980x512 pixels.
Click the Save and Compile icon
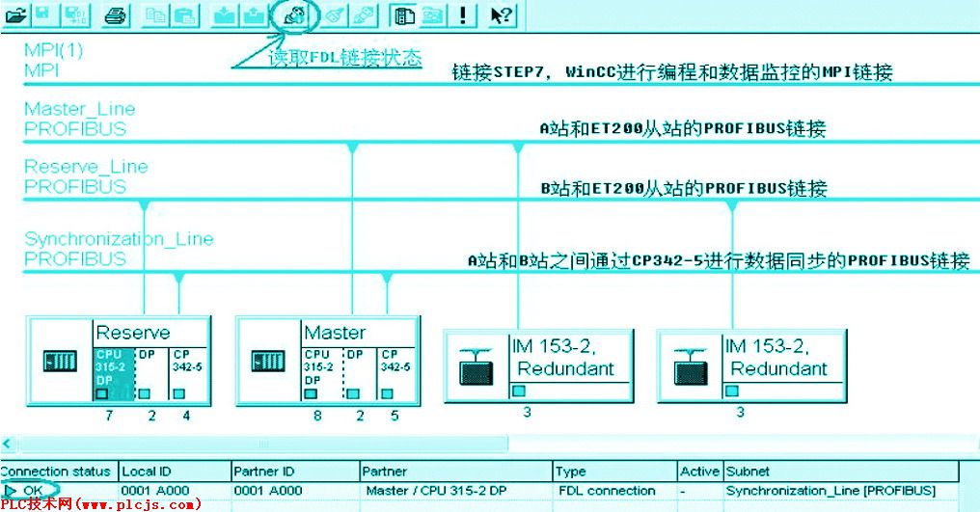[75, 15]
